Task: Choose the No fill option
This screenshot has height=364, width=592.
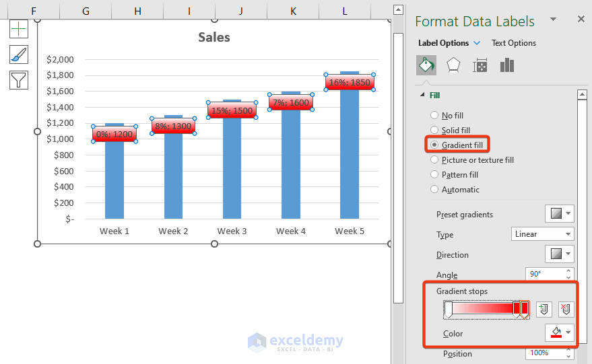Action: [x=447, y=116]
